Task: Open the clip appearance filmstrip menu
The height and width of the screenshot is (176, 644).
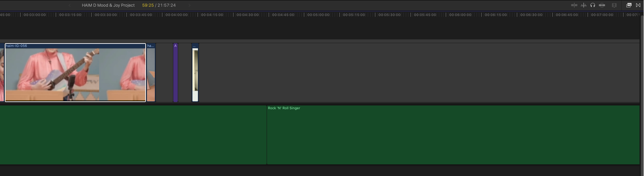Action: 614,5
